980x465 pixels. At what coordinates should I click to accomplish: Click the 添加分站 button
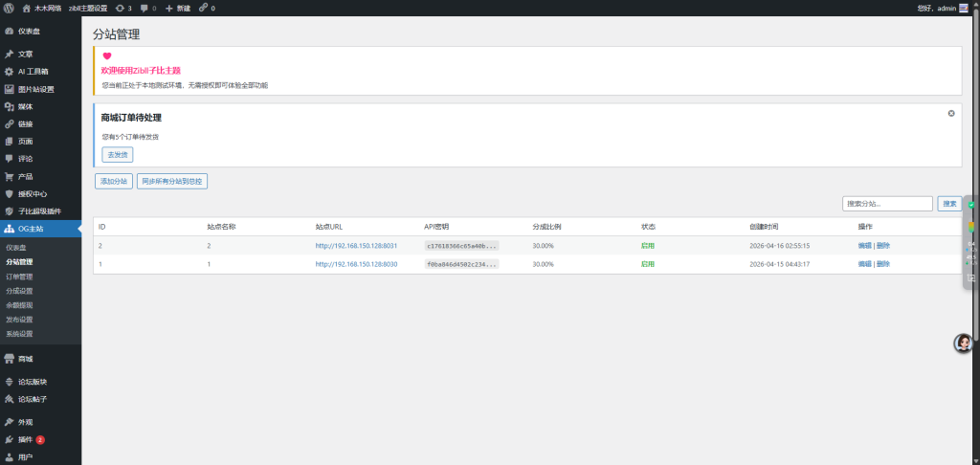tap(113, 181)
